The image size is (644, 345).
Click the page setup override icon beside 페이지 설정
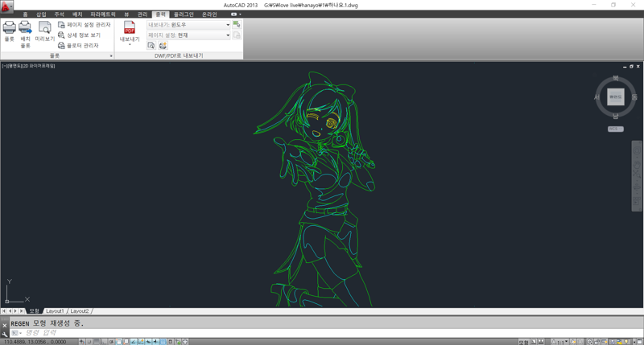237,35
